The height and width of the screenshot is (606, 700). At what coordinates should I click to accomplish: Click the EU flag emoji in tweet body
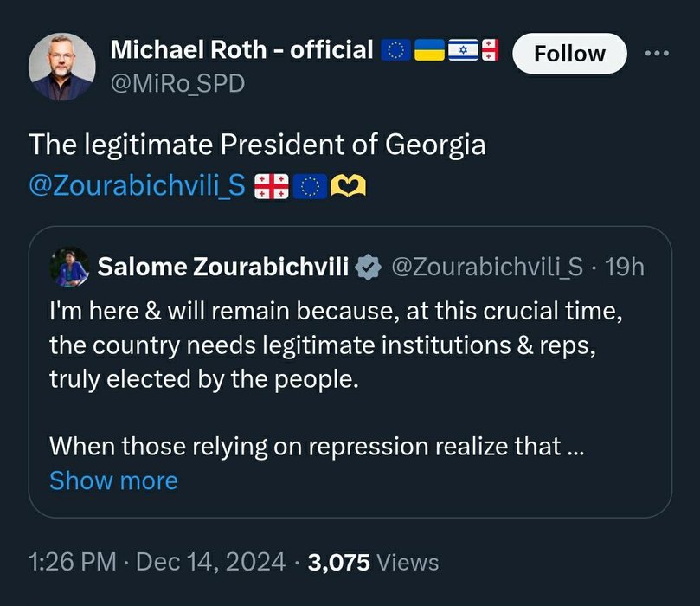pos(309,184)
